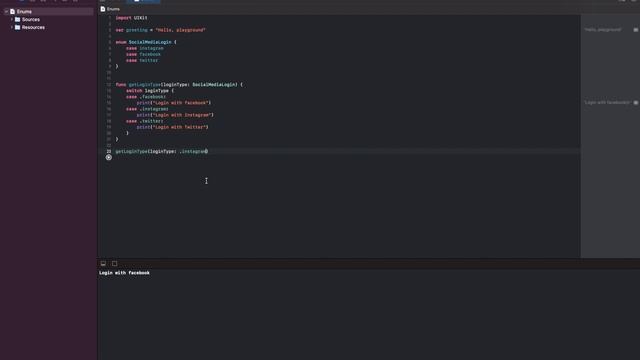The height and width of the screenshot is (360, 640).
Task: Click the square stop button in debug bar
Action: 115,264
